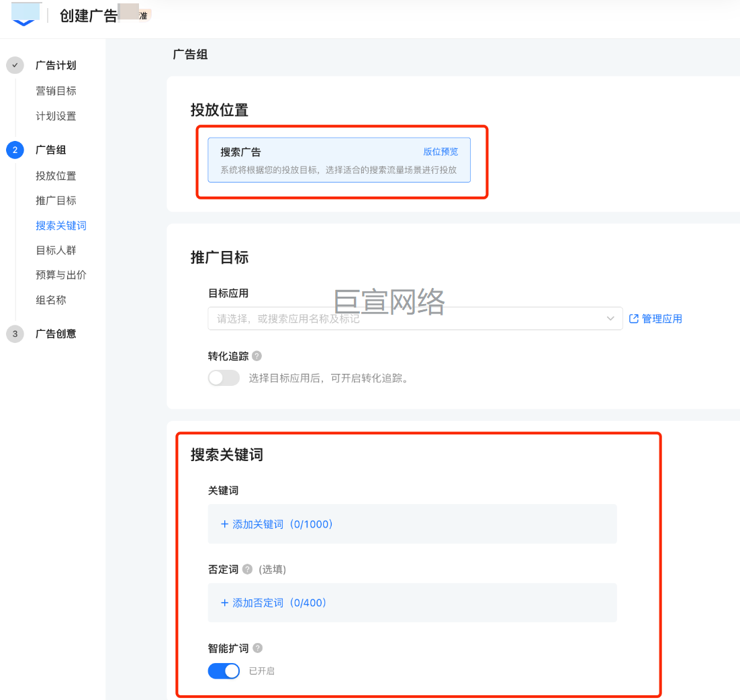Open the 版位预览 link on 搜索广告 card
Image resolution: width=740 pixels, height=700 pixels.
[440, 152]
